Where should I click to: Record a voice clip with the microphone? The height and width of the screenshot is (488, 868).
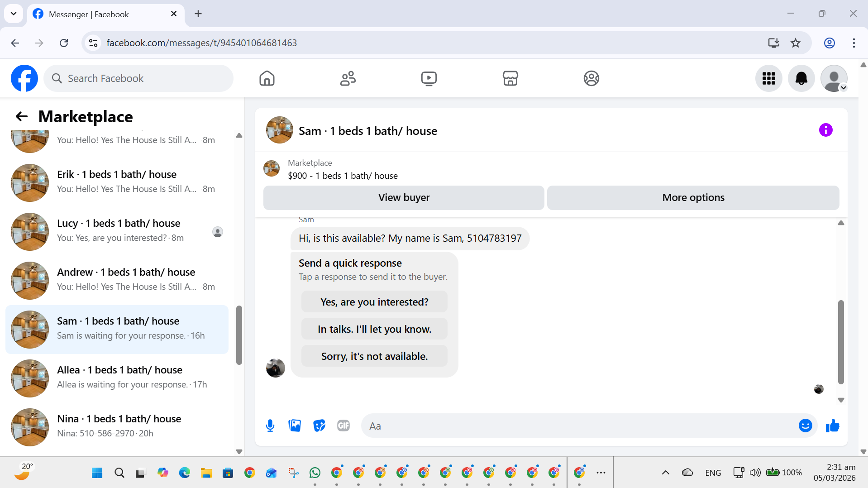click(x=270, y=426)
